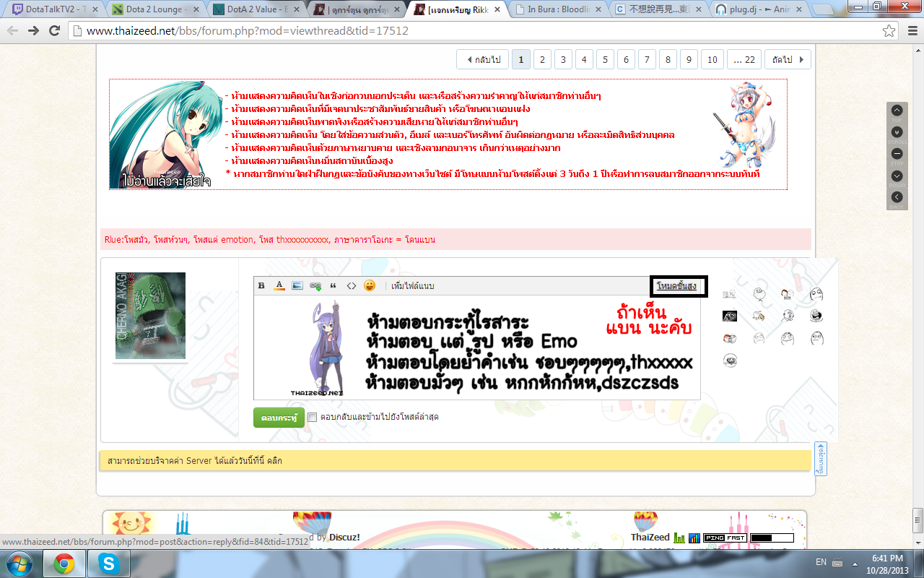The image size is (924, 578).
Task: Click the Discuz! footer link
Action: coord(344,537)
